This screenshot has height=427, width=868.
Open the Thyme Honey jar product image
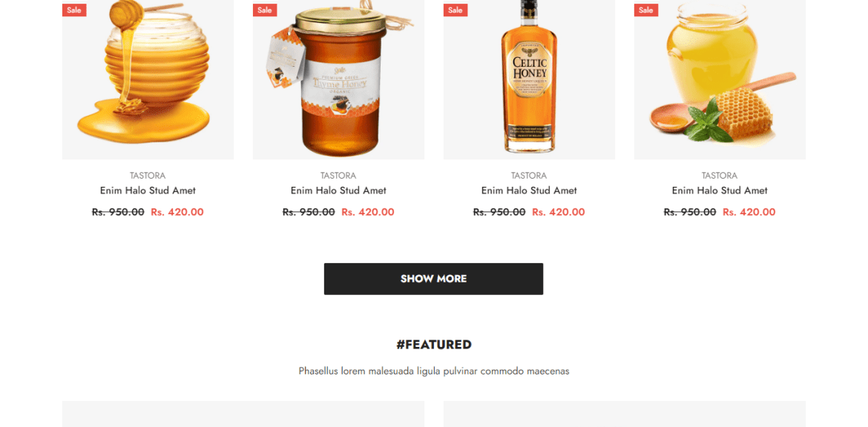pos(339,79)
